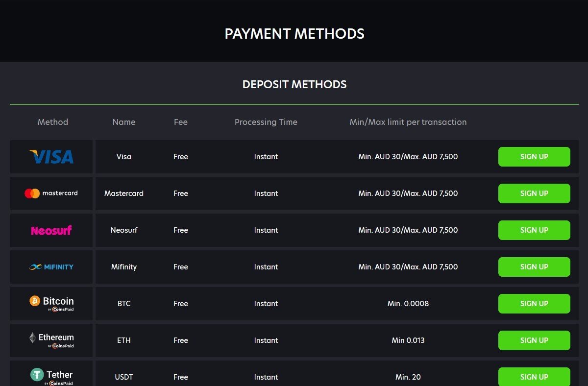Image resolution: width=588 pixels, height=386 pixels.
Task: Click the Visa AUD 30/7,500 limit
Action: [x=408, y=157]
